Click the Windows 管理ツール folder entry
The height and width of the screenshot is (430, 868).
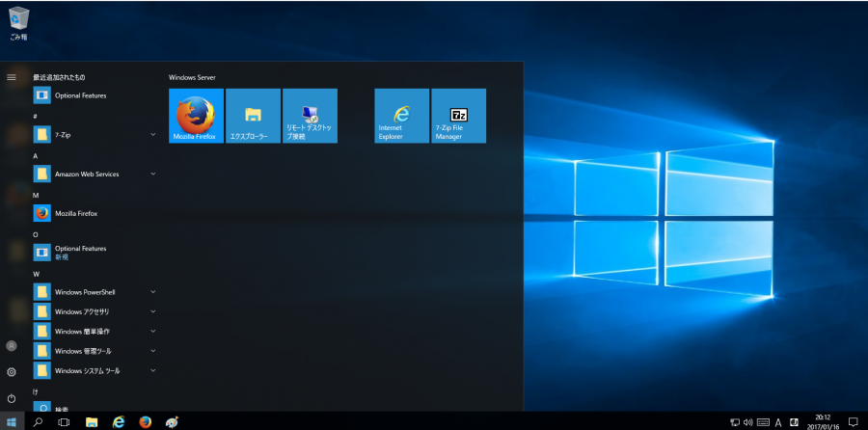click(x=95, y=351)
